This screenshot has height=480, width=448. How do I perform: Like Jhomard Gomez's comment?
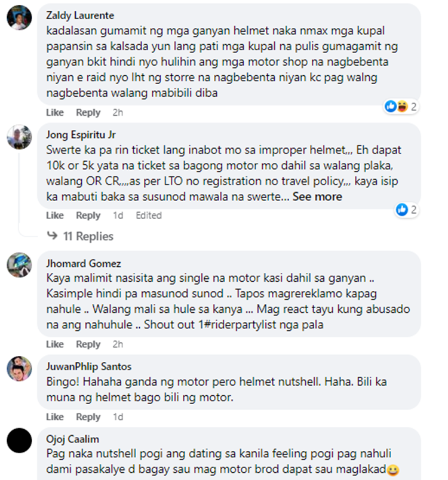pos(55,344)
